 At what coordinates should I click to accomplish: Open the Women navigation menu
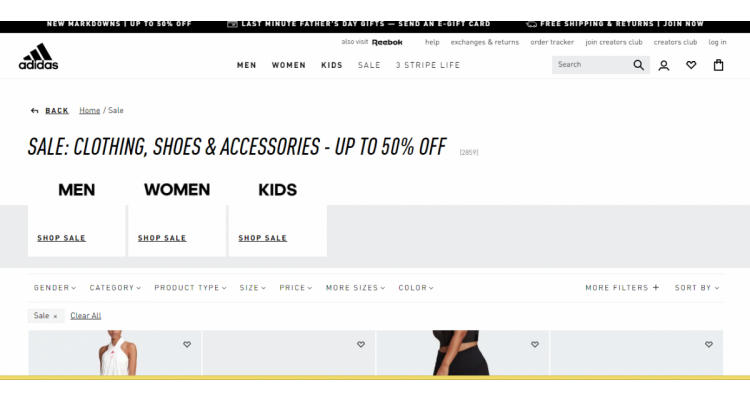(x=288, y=65)
